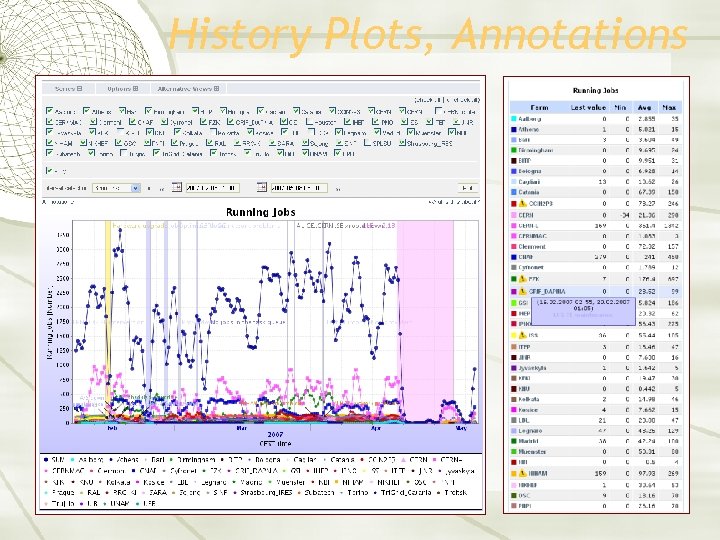Sort table by Max column header
This screenshot has height=540, width=720.
(x=669, y=107)
